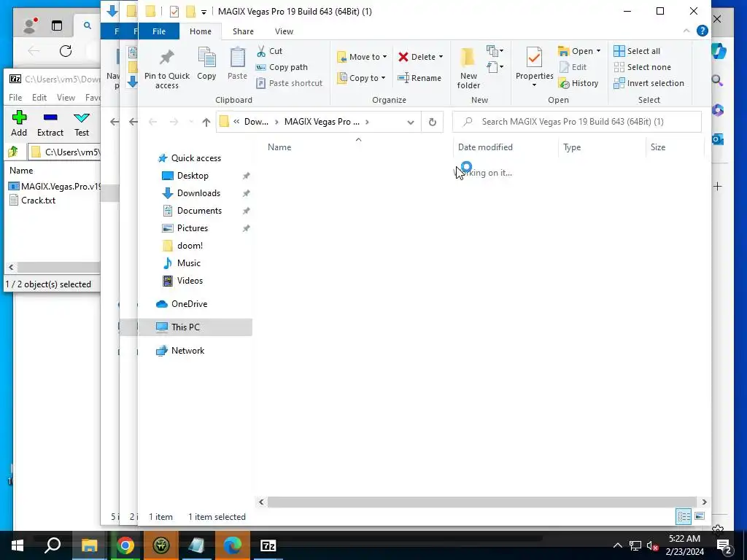Click Pin to Quick access icon
Screen dimensions: 747x560
click(x=167, y=68)
